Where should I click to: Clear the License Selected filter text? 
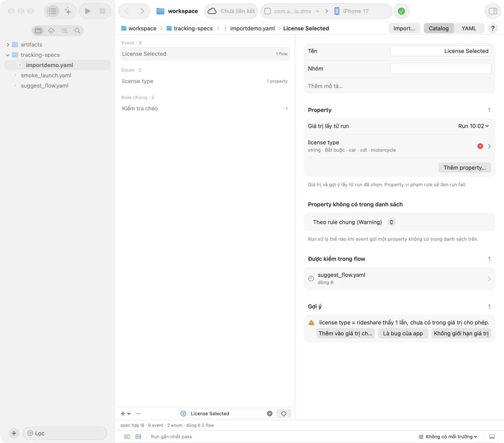pos(270,413)
